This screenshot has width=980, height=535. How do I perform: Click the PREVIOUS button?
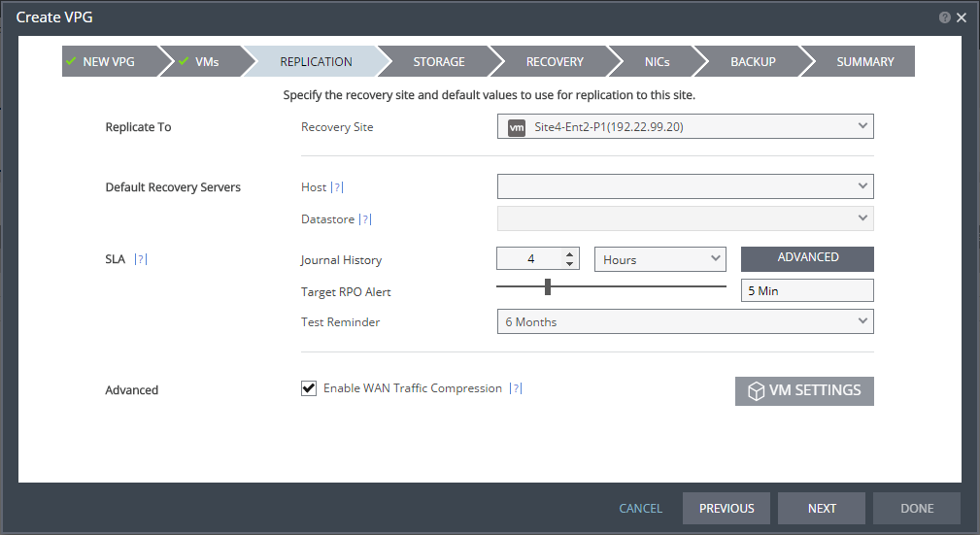pyautogui.click(x=727, y=508)
